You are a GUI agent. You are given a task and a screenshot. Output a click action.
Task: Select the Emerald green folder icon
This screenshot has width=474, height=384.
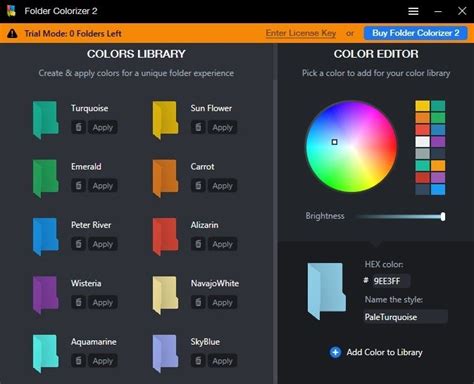46,178
